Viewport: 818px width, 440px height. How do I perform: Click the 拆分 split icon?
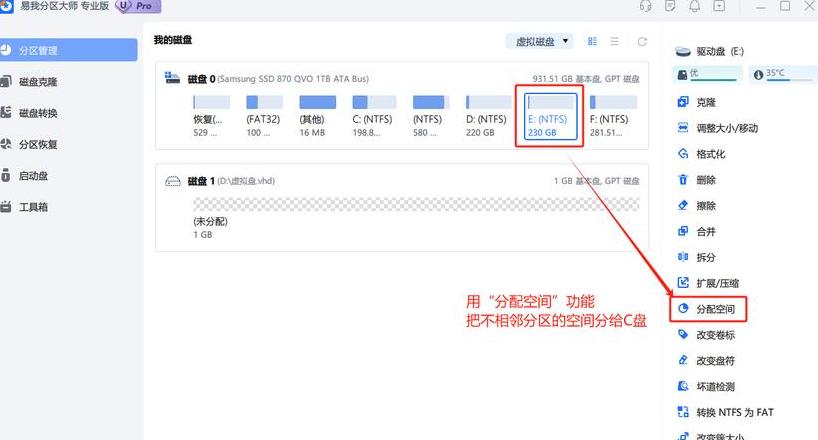pos(683,256)
